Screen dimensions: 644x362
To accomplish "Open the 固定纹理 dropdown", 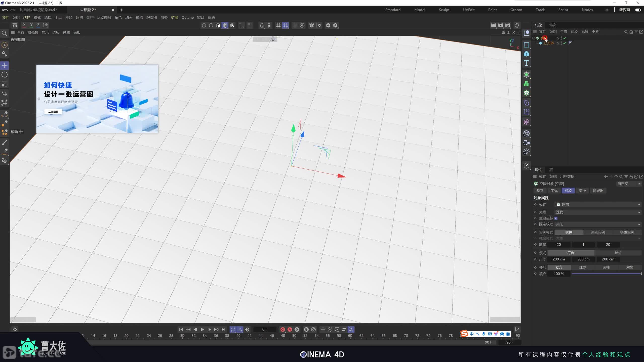I will pos(597,224).
